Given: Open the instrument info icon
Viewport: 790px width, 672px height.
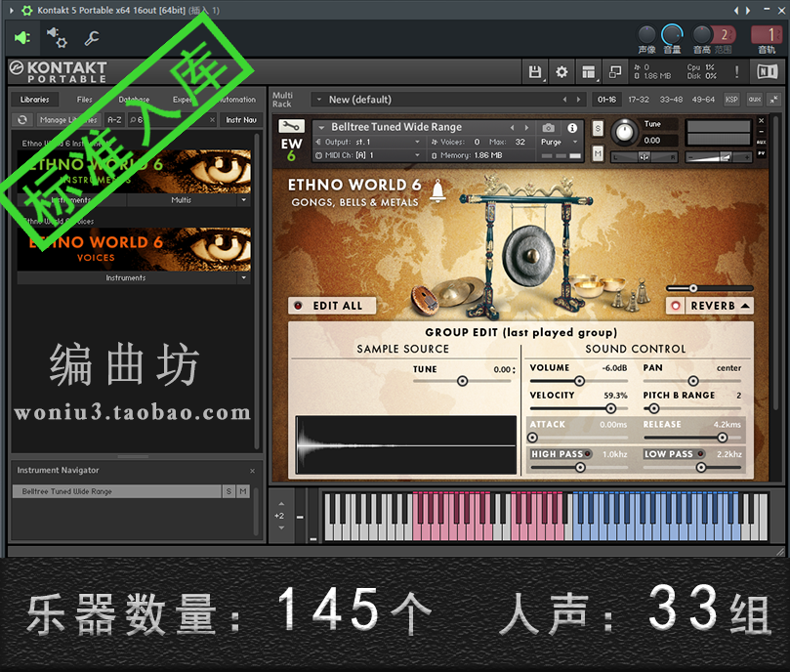Looking at the screenshot, I should (x=572, y=128).
